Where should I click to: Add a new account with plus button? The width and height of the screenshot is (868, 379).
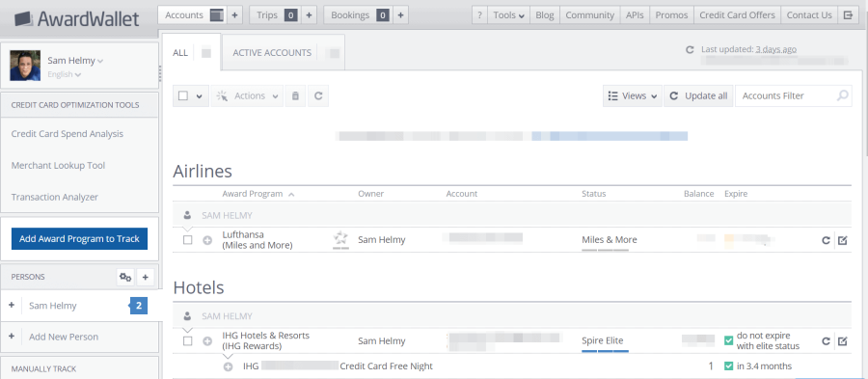(x=234, y=15)
